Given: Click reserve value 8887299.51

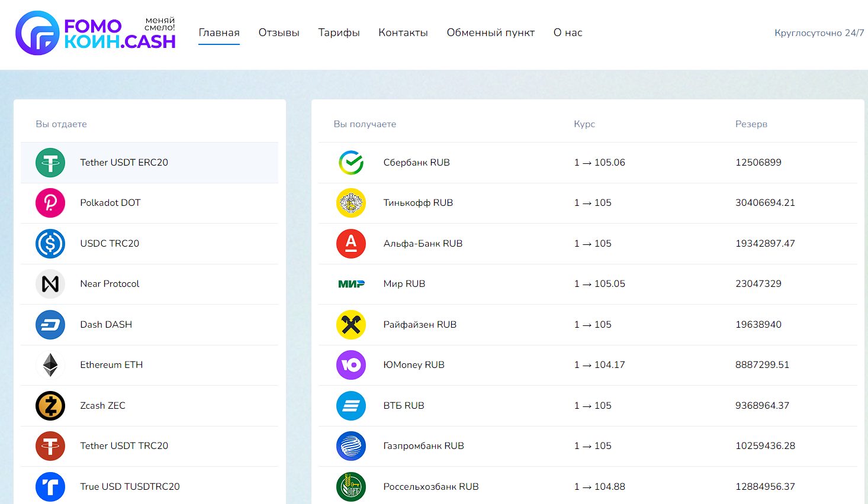Looking at the screenshot, I should click(762, 365).
